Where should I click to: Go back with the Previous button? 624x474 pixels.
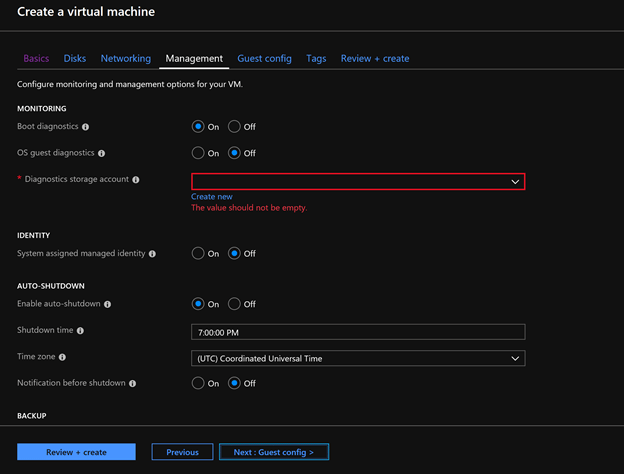coord(182,452)
